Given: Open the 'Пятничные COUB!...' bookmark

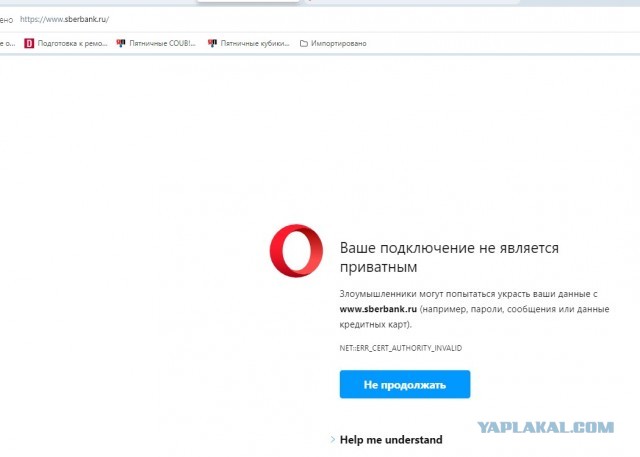Looking at the screenshot, I should (156, 43).
